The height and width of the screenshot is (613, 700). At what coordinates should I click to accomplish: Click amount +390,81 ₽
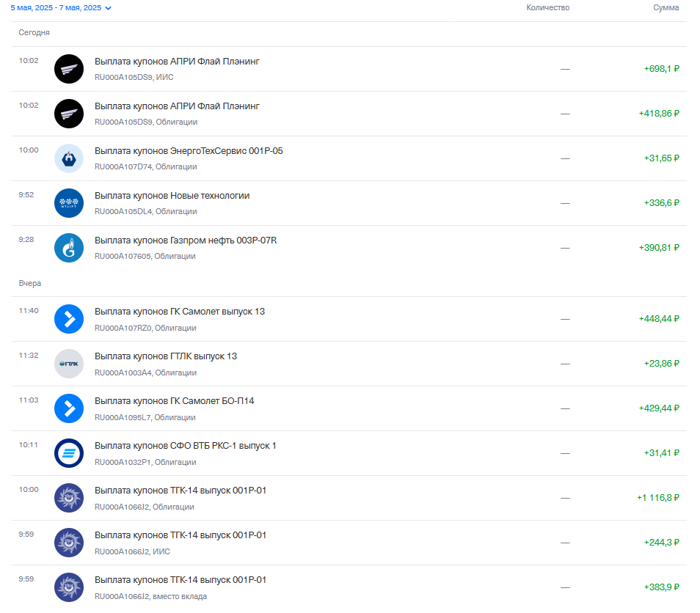pyautogui.click(x=659, y=247)
